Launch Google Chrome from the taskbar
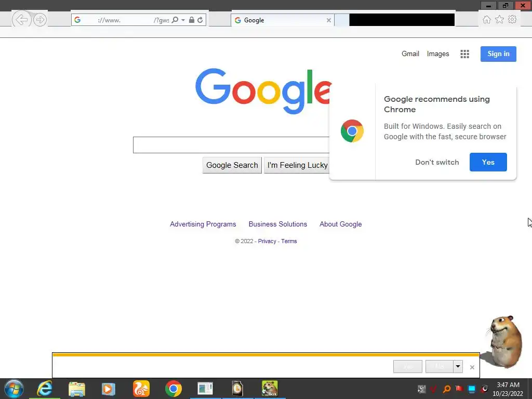Viewport: 532px width, 399px height. (x=174, y=389)
